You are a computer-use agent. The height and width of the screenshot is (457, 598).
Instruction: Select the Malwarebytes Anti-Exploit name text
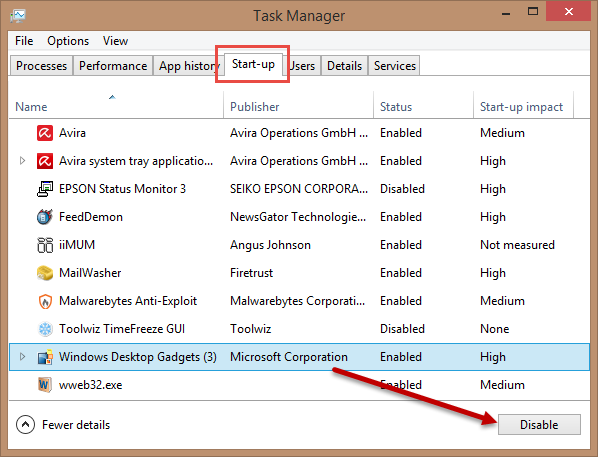pos(128,301)
